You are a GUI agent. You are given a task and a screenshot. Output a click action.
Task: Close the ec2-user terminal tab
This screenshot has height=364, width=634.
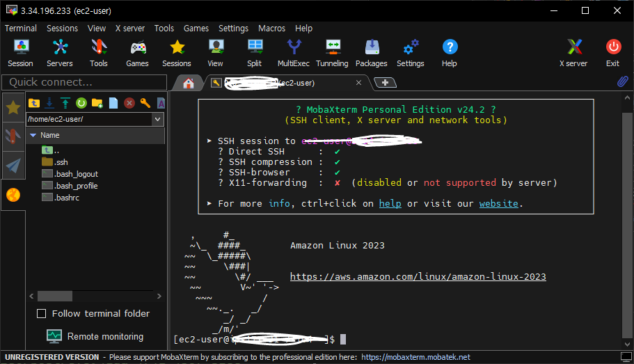click(358, 83)
